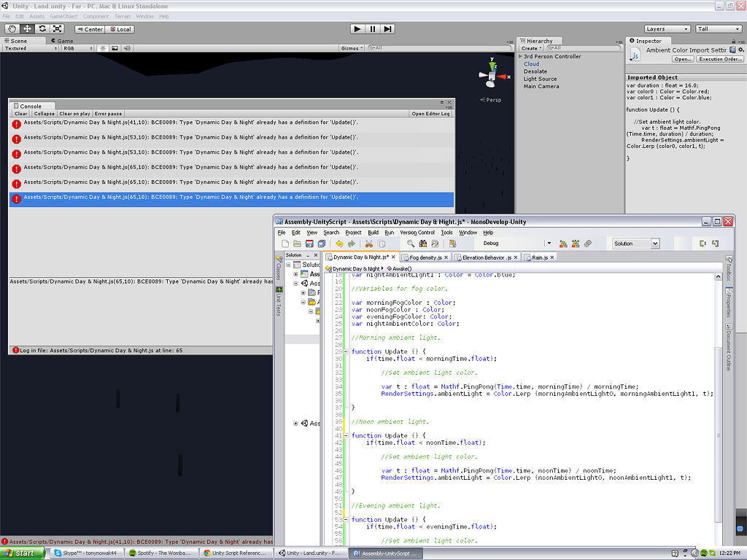Image resolution: width=747 pixels, height=560 pixels.
Task: Select the Hand tool in Unity toolbar
Action: click(x=11, y=28)
